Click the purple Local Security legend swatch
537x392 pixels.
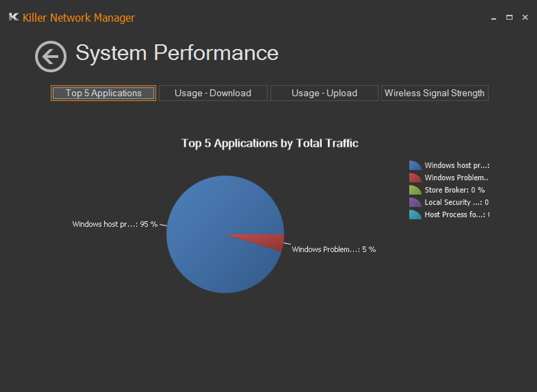[x=415, y=202]
